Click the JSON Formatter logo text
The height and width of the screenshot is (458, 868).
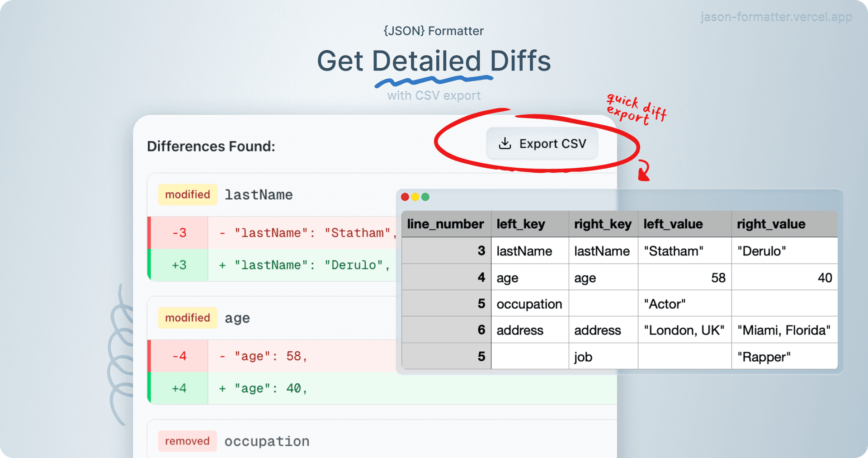[x=434, y=31]
